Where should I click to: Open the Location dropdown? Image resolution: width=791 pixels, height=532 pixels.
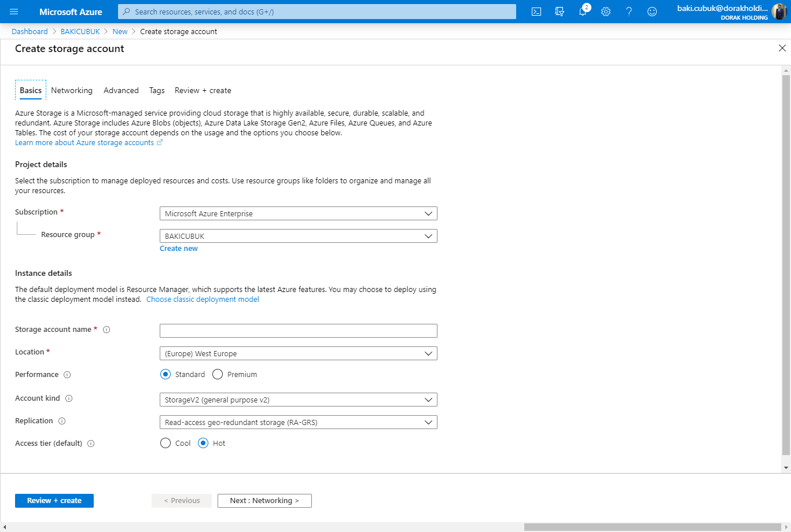pos(299,353)
